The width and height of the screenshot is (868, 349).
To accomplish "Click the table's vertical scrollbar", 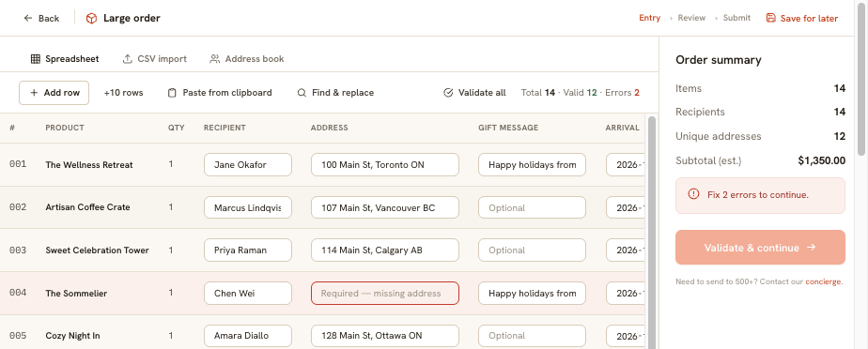I will click(x=652, y=233).
